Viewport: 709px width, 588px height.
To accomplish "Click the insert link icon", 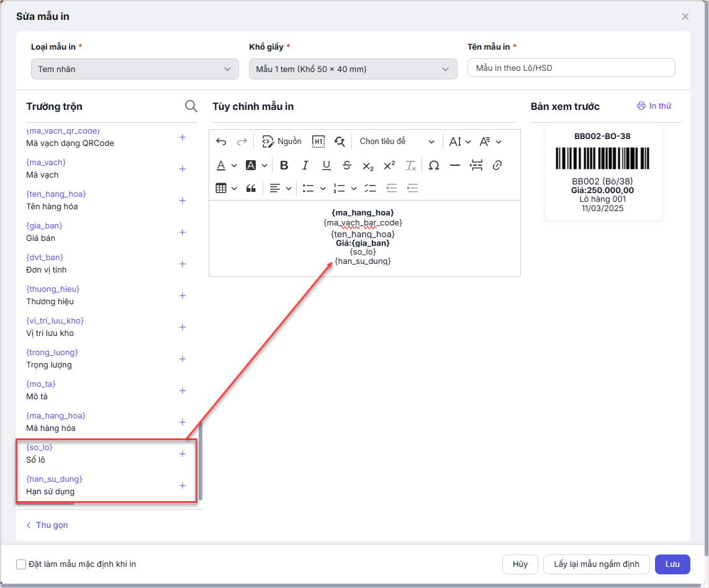I will (497, 165).
